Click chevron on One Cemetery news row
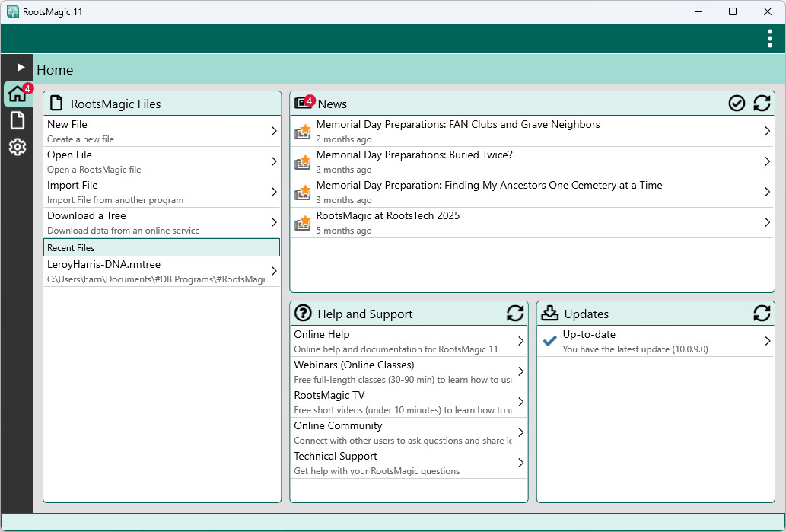This screenshot has width=786, height=532. [x=767, y=192]
